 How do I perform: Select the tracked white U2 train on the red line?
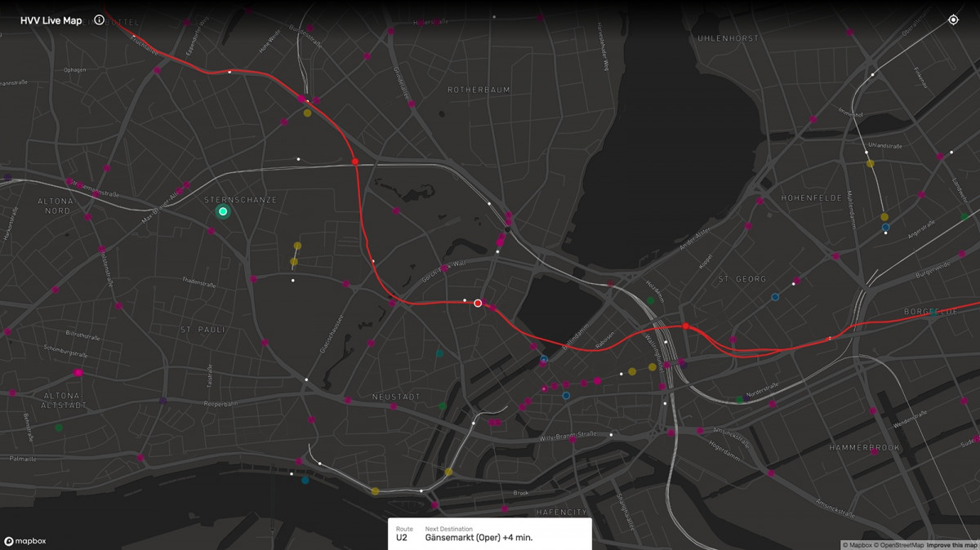tap(477, 302)
